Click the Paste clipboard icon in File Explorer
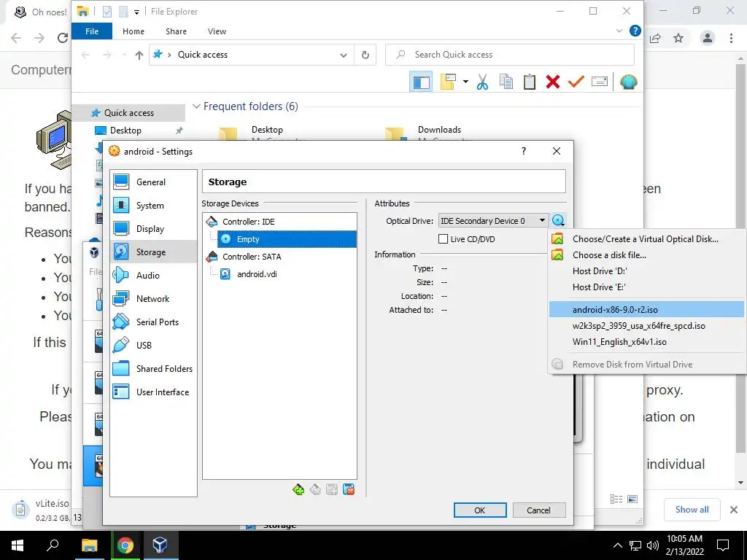Image resolution: width=747 pixels, height=560 pixels. (x=530, y=82)
